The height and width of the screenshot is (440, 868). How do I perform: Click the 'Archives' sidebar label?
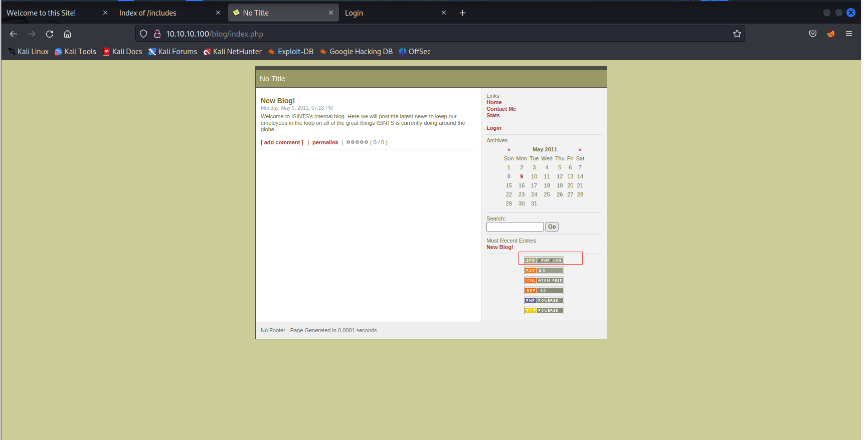point(497,140)
